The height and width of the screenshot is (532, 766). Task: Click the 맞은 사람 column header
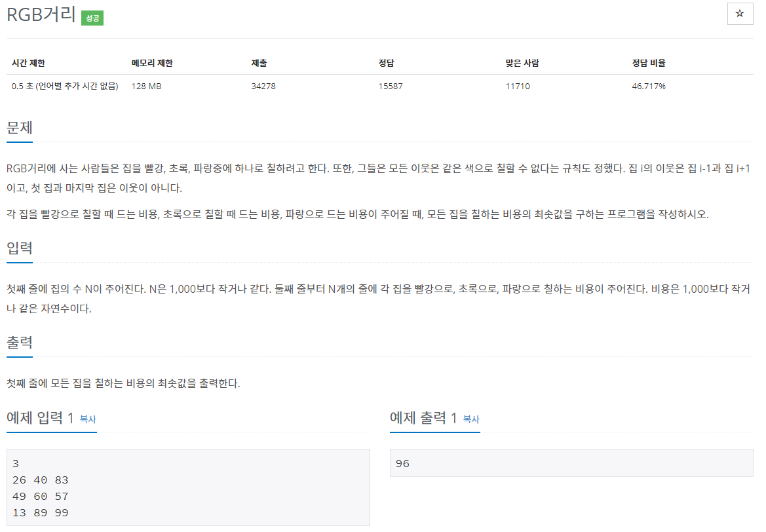[x=522, y=63]
